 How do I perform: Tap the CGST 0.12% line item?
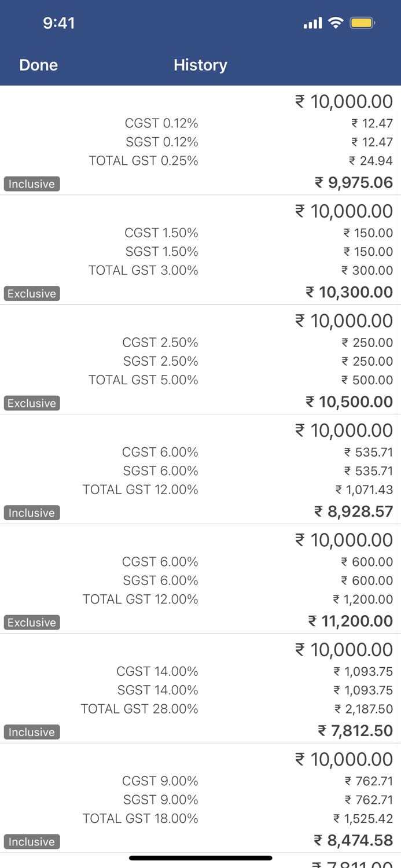161,123
